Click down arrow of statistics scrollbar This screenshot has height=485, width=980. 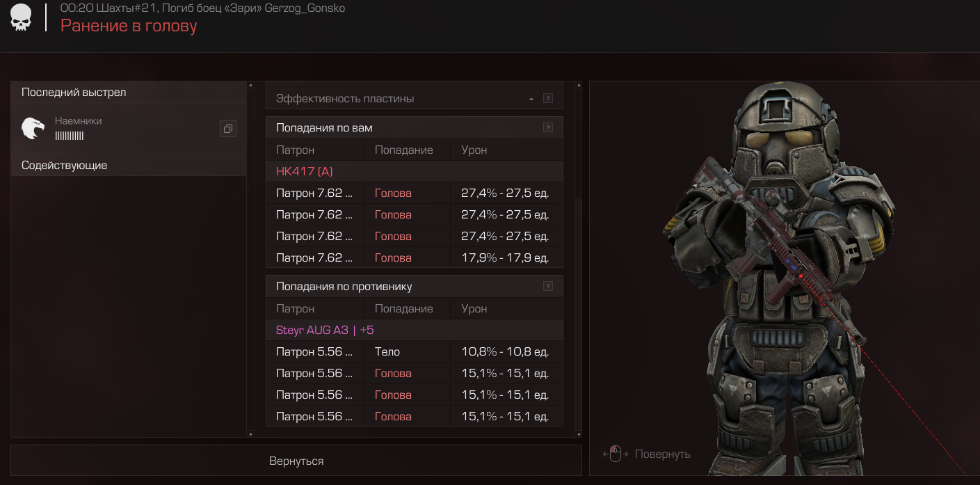point(579,434)
